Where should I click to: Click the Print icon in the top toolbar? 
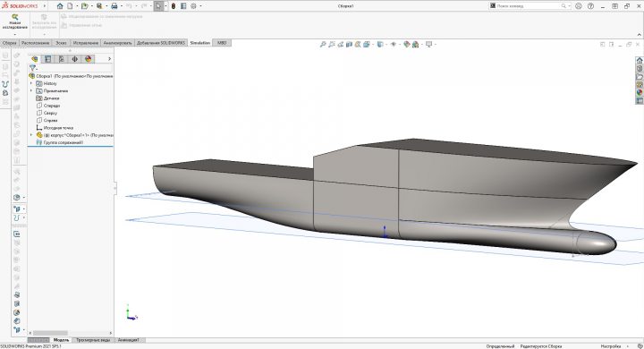tap(114, 6)
